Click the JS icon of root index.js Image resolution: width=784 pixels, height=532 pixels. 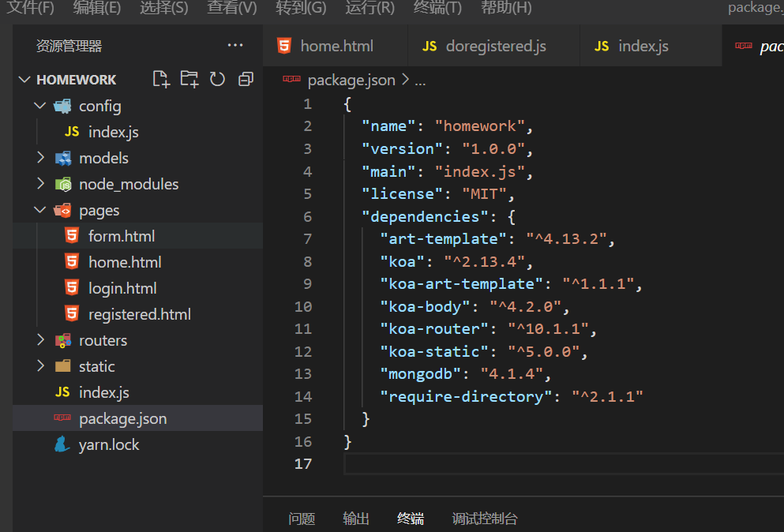point(62,392)
